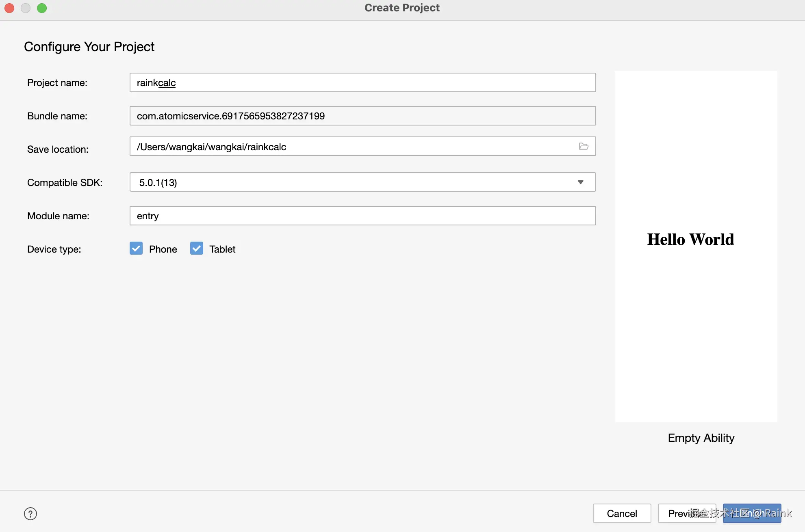Click the yellow minimize window button

pos(26,8)
